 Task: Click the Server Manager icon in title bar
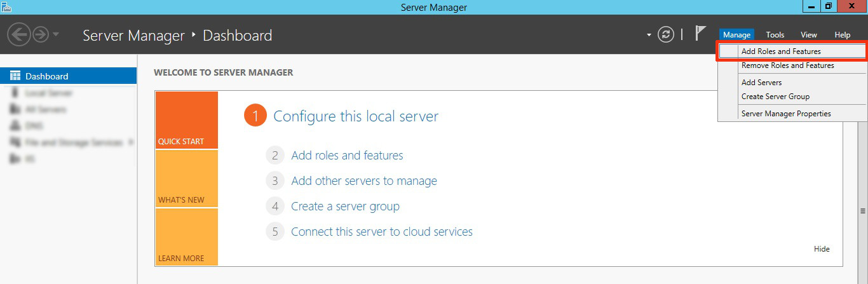(x=6, y=6)
